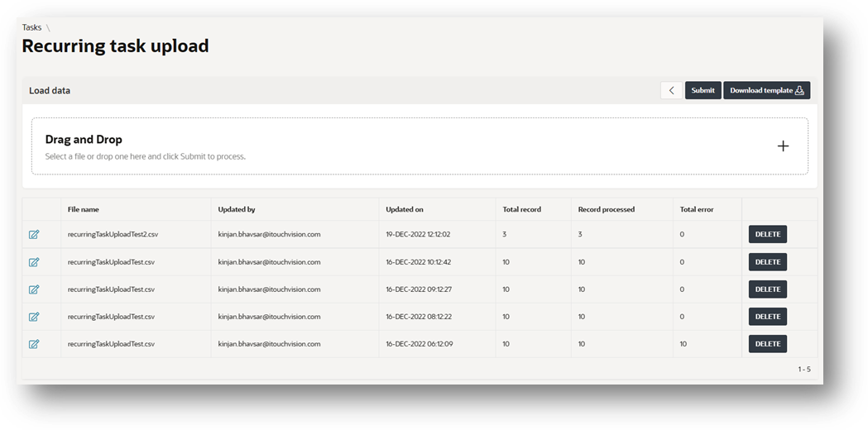Image resolution: width=868 pixels, height=430 pixels.
Task: Delete the upload from 16-DEC-2022 08:12:22
Action: (768, 317)
